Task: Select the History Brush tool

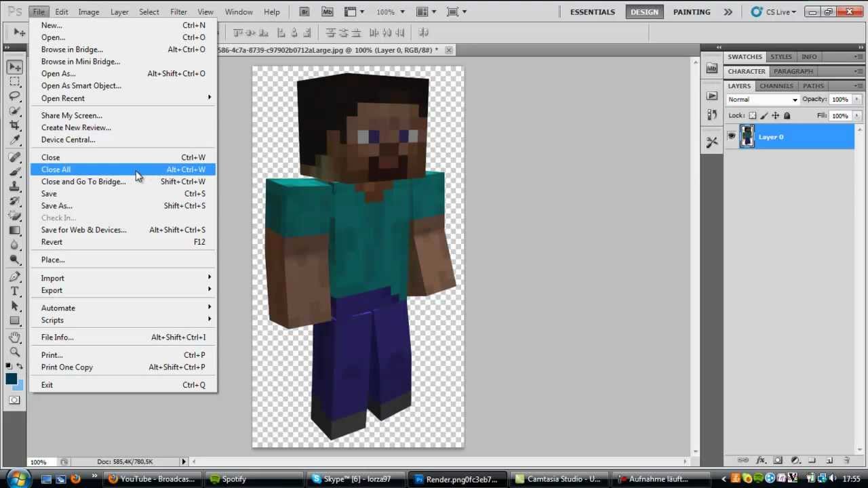Action: click(x=15, y=201)
